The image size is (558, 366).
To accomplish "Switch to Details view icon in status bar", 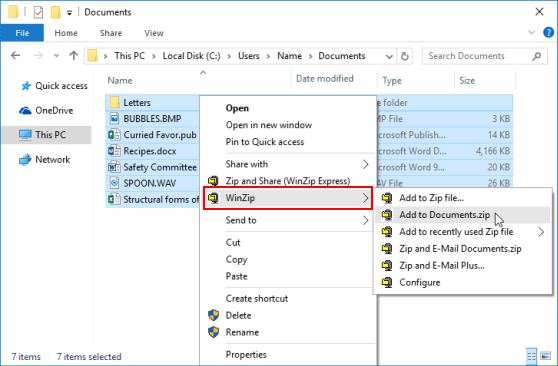I will tap(531, 356).
